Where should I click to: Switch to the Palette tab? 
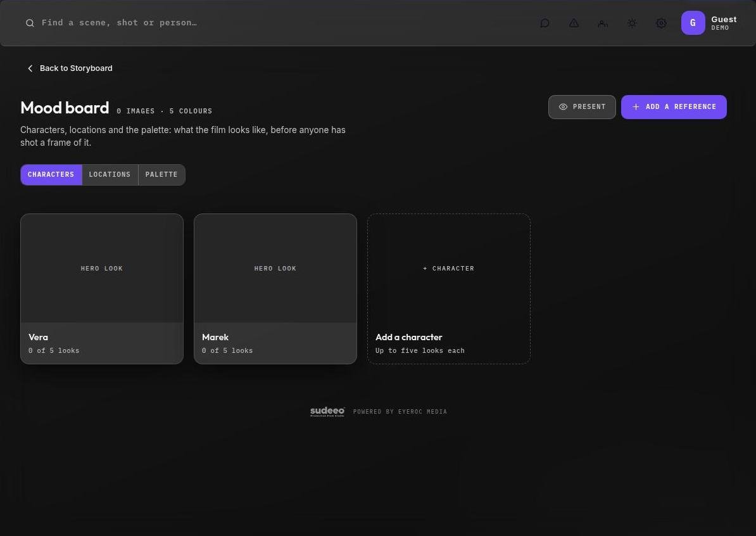click(161, 175)
